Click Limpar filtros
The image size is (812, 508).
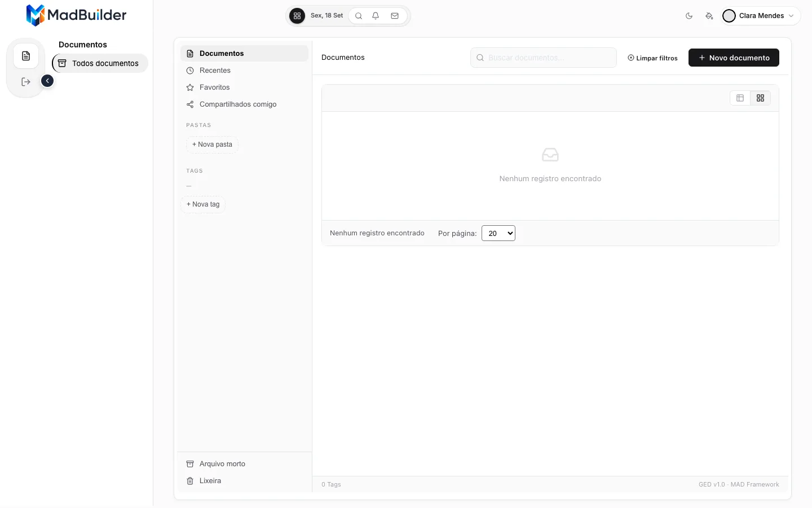pyautogui.click(x=652, y=58)
